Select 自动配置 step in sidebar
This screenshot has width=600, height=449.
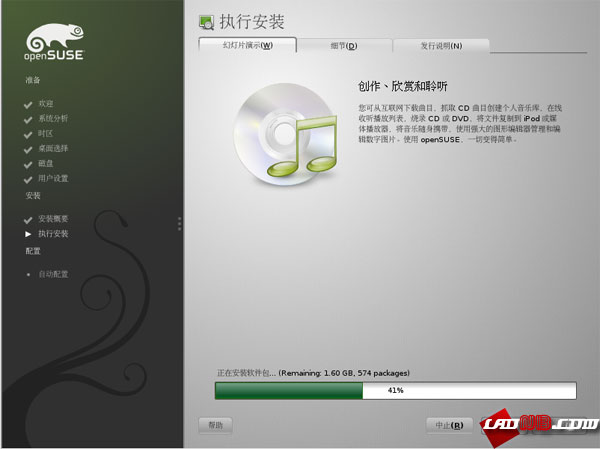[x=53, y=274]
